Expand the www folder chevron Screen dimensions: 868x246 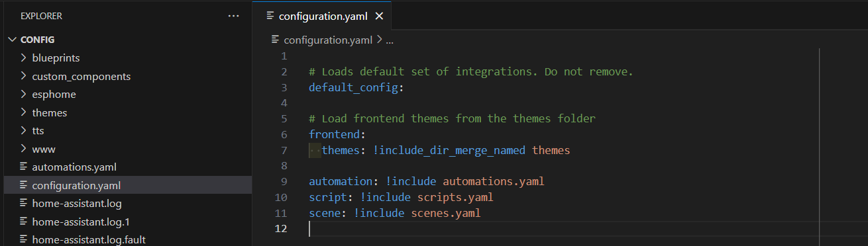tap(24, 149)
